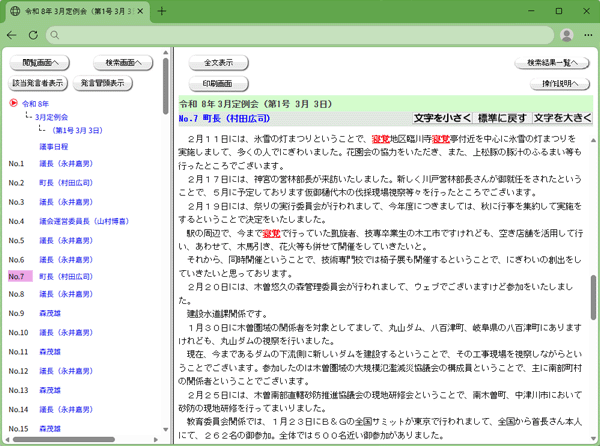Click the content pane scroll-up arrow
The image size is (600, 446).
pyautogui.click(x=593, y=140)
